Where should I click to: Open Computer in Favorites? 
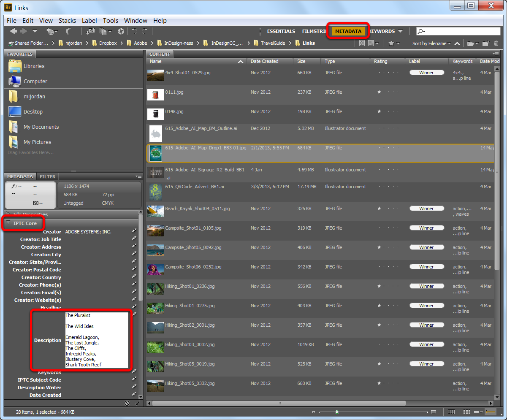(35, 81)
